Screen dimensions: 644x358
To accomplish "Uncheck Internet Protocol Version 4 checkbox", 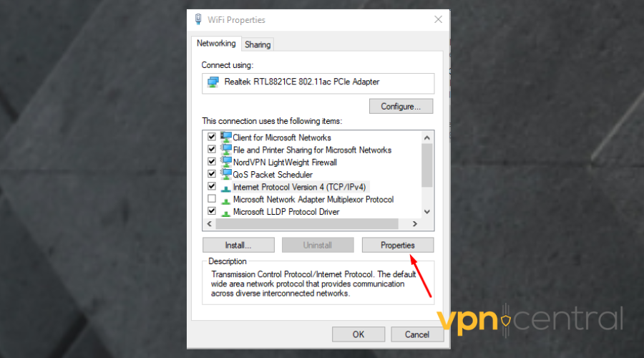I will point(212,186).
